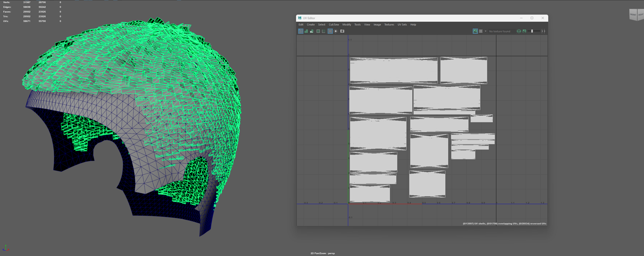Click the FRONT face of the view cube
644x256 pixels.
pyautogui.click(x=633, y=15)
